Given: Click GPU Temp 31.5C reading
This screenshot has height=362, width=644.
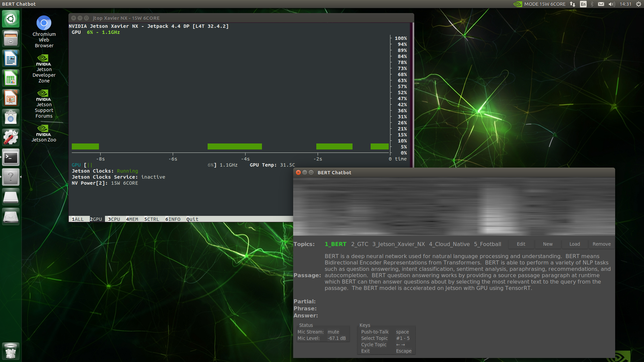Looking at the screenshot, I should click(272, 165).
